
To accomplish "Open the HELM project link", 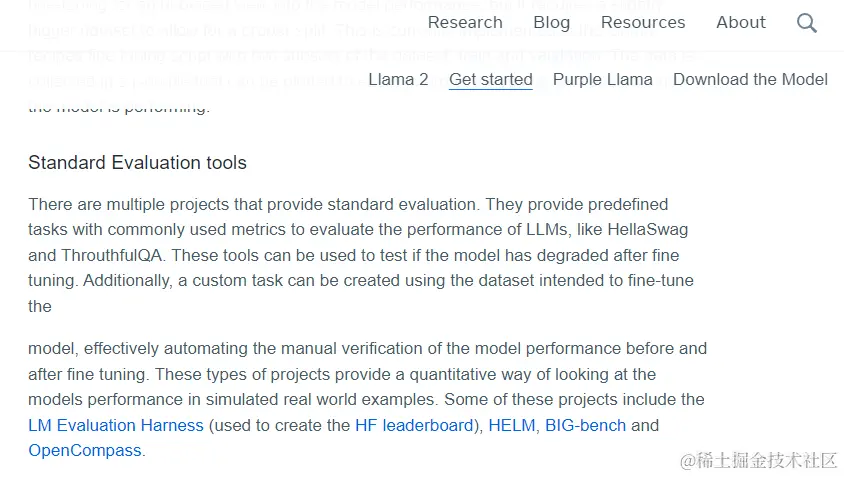I will click(511, 425).
